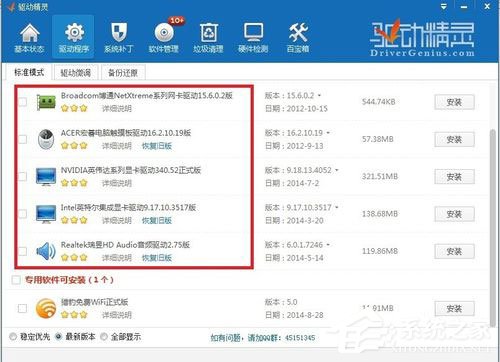Click the 10+ notification badge

coord(177,21)
